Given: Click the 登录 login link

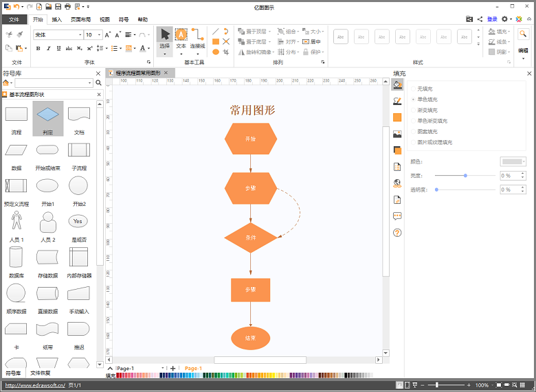Looking at the screenshot, I should click(x=492, y=19).
